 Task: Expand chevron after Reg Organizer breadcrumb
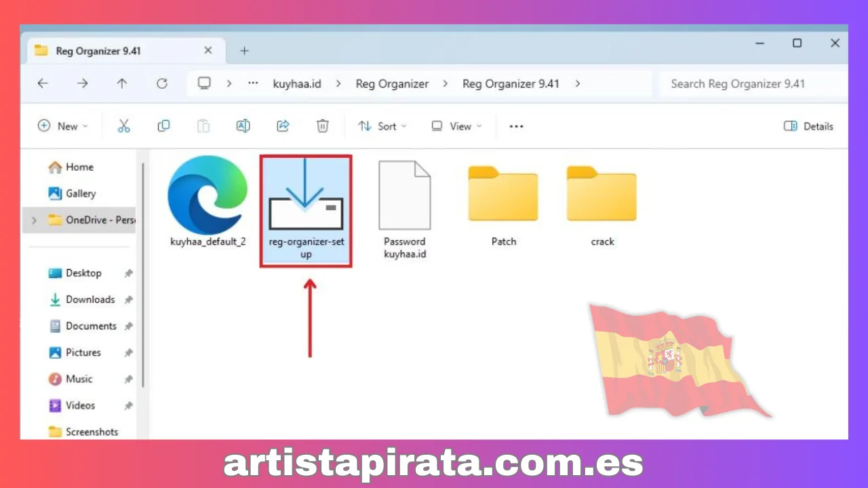(446, 83)
